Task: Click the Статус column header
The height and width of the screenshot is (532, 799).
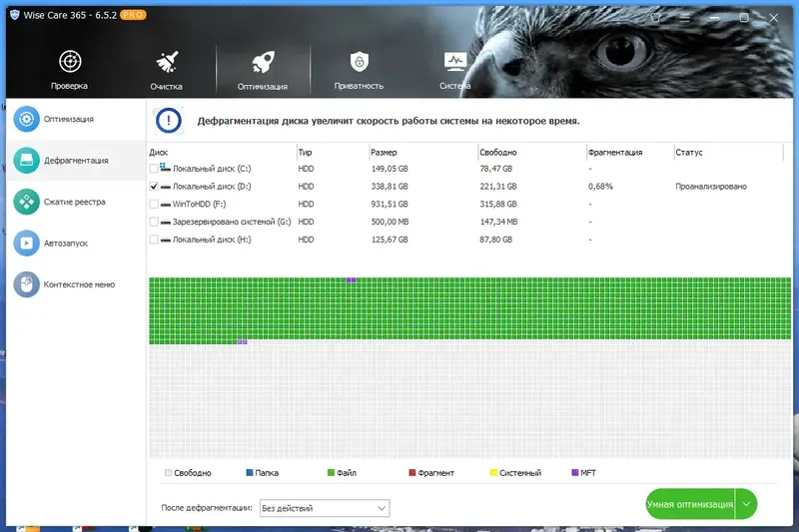Action: point(689,153)
